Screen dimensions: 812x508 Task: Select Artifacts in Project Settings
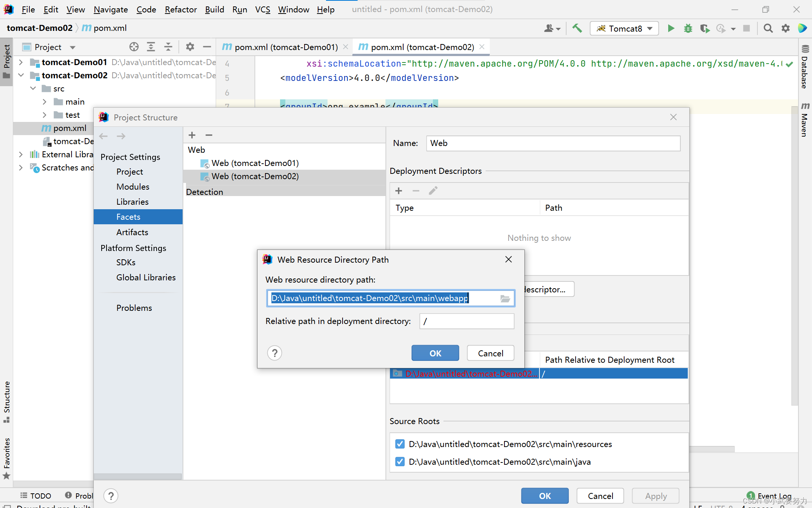[x=132, y=232]
